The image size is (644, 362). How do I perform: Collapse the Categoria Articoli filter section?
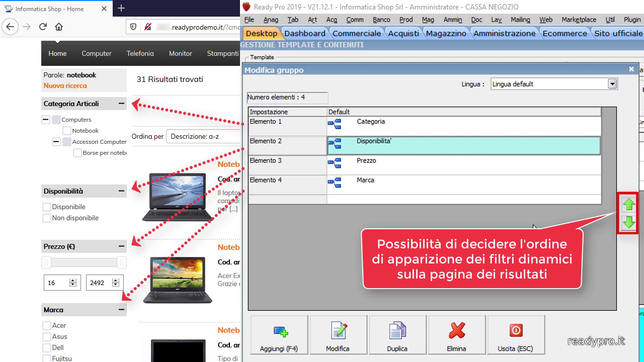[x=121, y=104]
